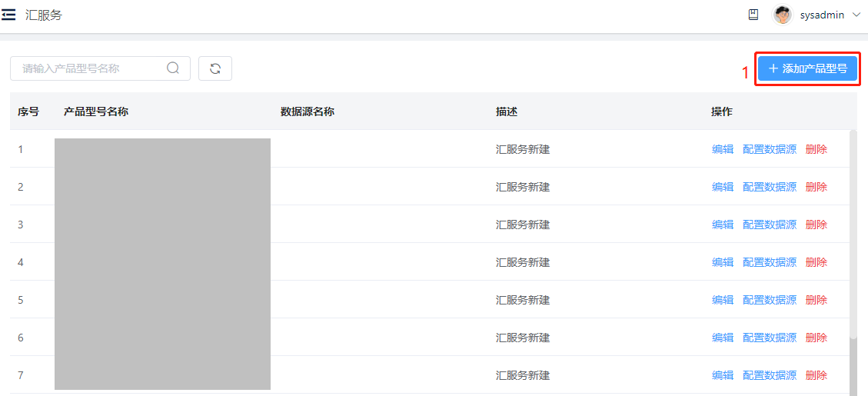Click the search magnifier icon

(x=173, y=68)
